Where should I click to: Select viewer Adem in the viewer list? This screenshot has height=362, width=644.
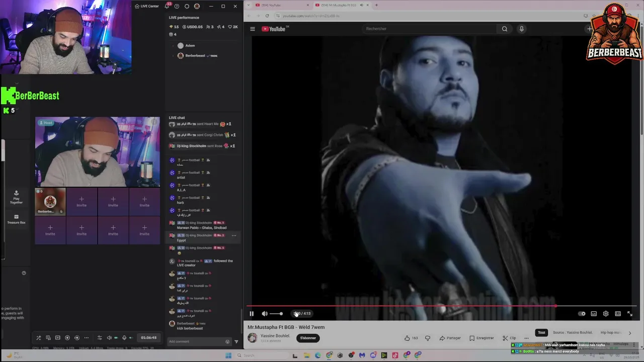point(186,45)
